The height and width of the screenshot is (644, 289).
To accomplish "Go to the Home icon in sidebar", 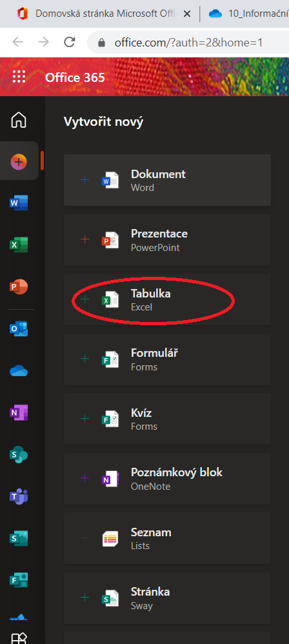I will 19,120.
